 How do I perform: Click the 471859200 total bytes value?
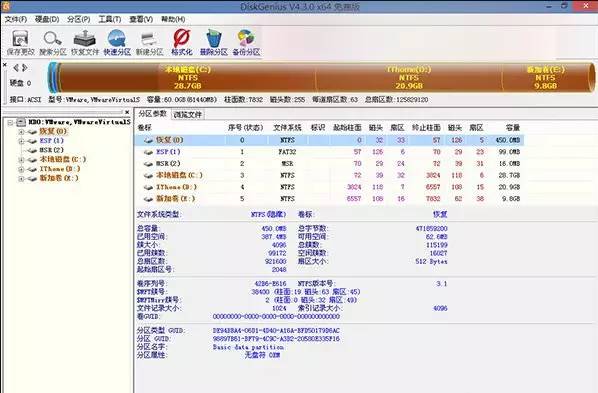[x=431, y=229]
